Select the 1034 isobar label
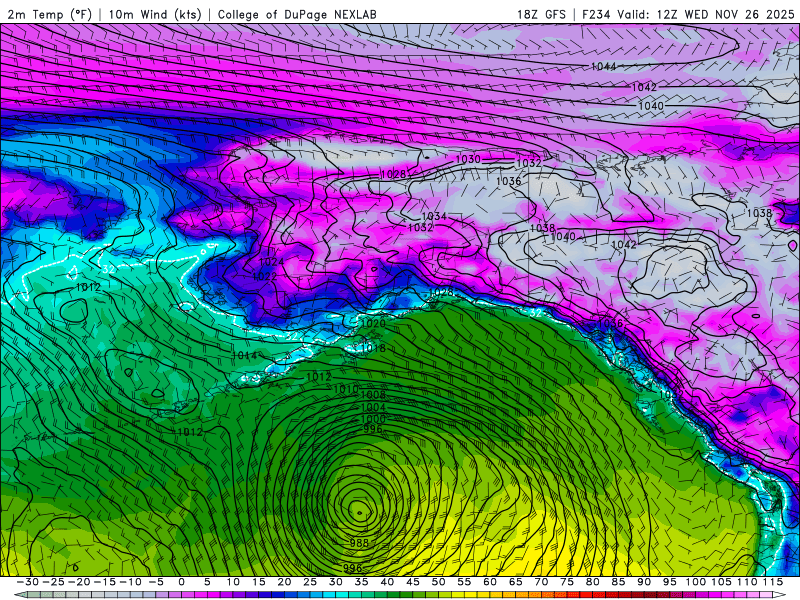Image resolution: width=800 pixels, height=600 pixels. click(434, 216)
